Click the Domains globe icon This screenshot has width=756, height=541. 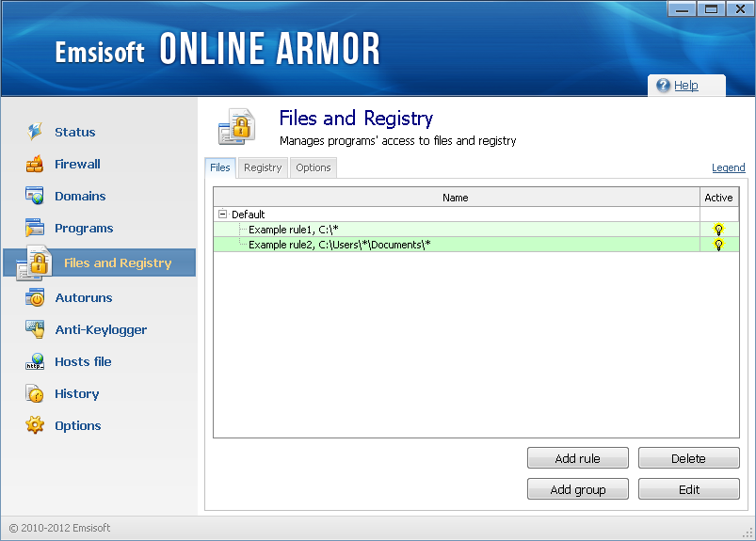[35, 196]
